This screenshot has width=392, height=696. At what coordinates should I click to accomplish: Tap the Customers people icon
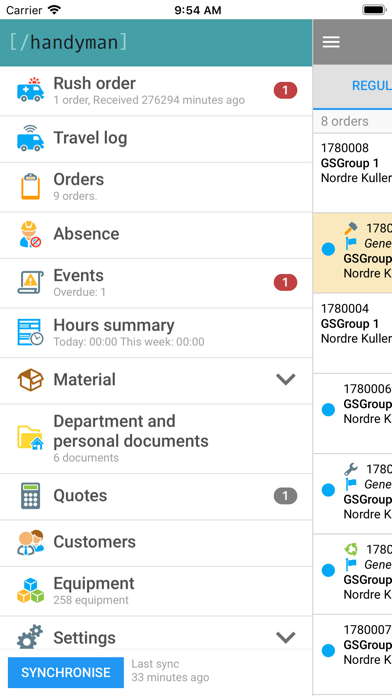[x=30, y=542]
